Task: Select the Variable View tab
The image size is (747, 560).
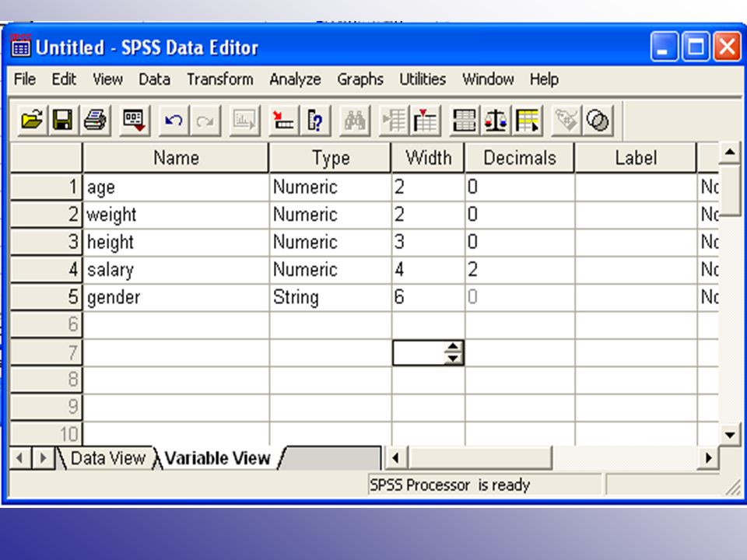Action: (x=218, y=458)
